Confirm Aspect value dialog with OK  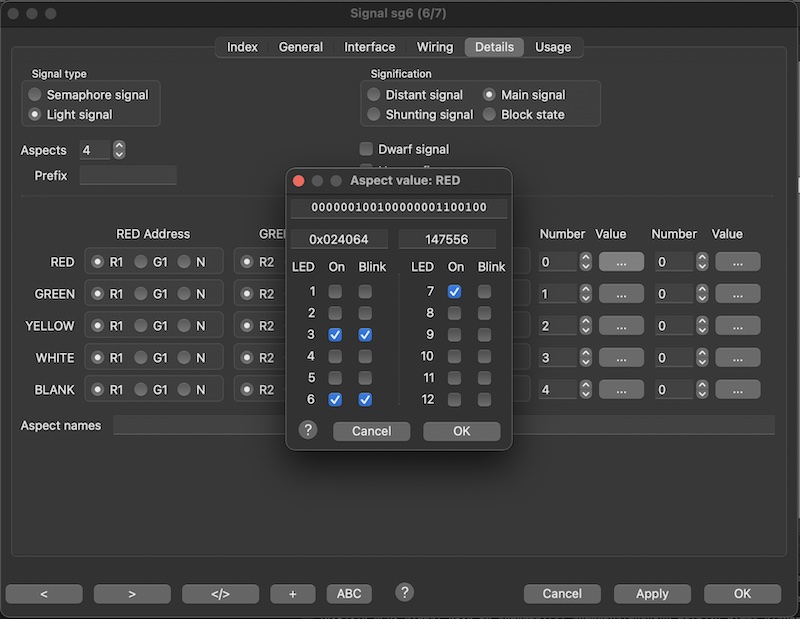[461, 431]
